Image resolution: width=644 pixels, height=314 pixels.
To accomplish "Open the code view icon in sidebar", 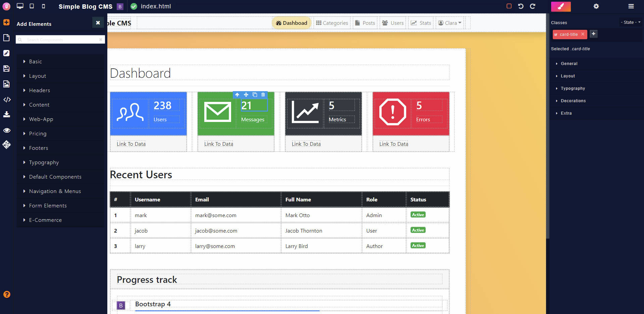I will [6, 99].
